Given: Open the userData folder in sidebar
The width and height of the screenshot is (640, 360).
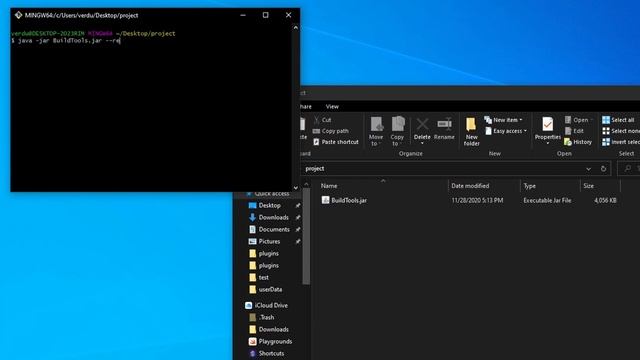Looking at the screenshot, I should coord(270,289).
